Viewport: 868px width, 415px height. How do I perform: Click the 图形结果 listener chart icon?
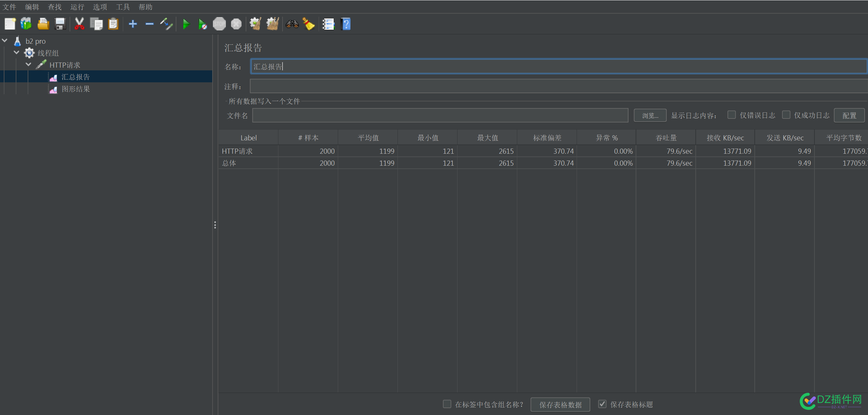click(x=53, y=89)
